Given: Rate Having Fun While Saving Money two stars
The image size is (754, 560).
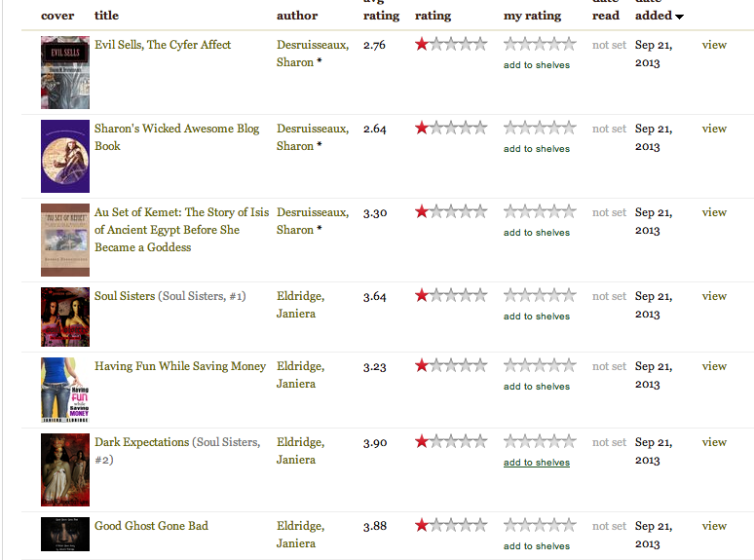Looking at the screenshot, I should click(x=525, y=365).
